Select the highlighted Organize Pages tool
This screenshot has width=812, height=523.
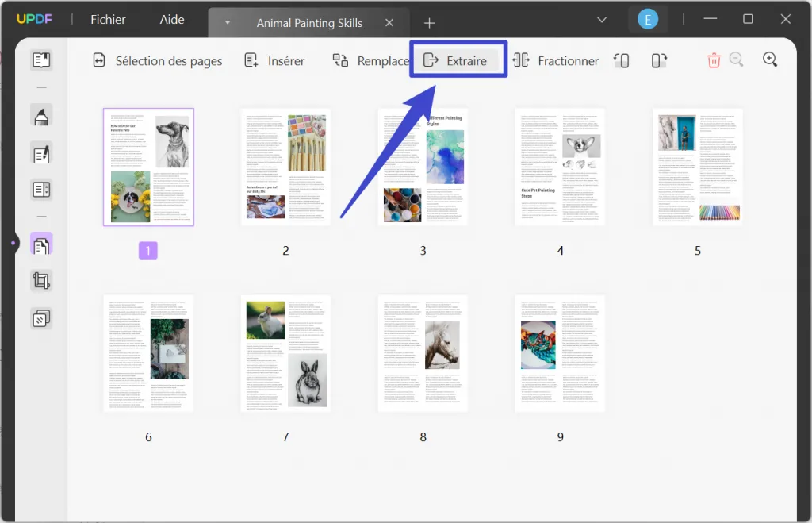coord(41,244)
